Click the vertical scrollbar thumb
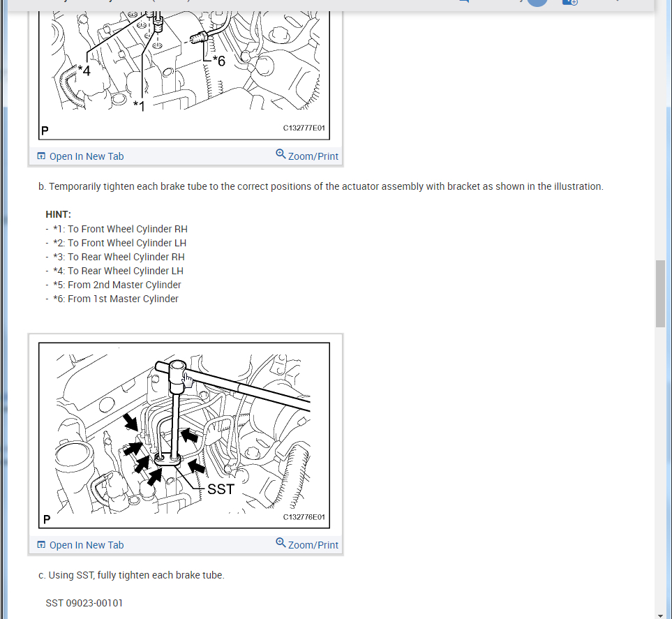This screenshot has height=619, width=672. [x=660, y=294]
